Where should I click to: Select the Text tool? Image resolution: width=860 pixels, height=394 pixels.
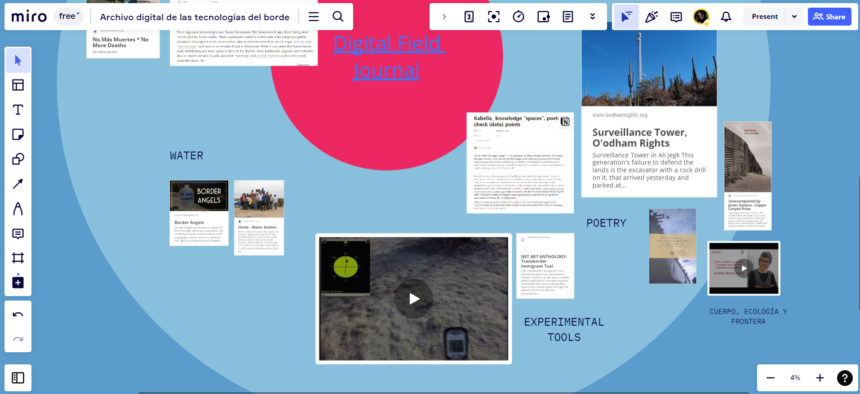(x=18, y=110)
